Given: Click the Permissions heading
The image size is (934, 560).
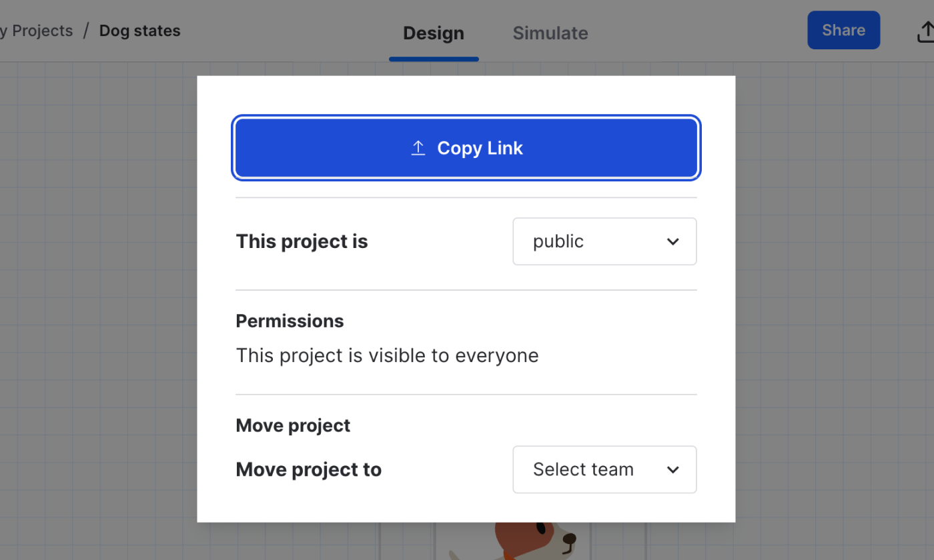Looking at the screenshot, I should click(x=290, y=321).
